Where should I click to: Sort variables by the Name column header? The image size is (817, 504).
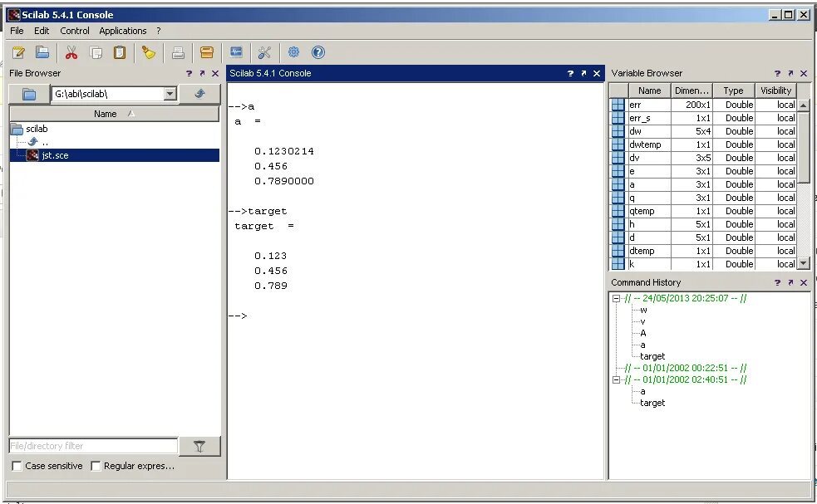click(649, 91)
